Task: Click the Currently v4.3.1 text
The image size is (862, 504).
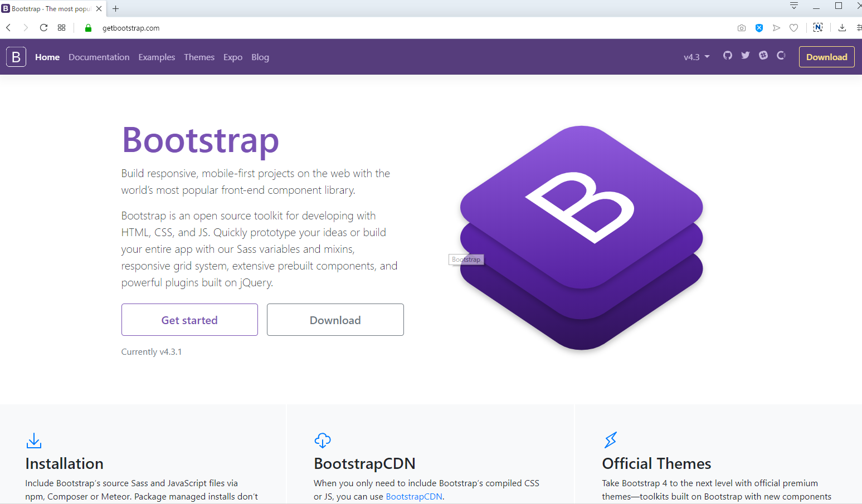Action: pos(152,352)
